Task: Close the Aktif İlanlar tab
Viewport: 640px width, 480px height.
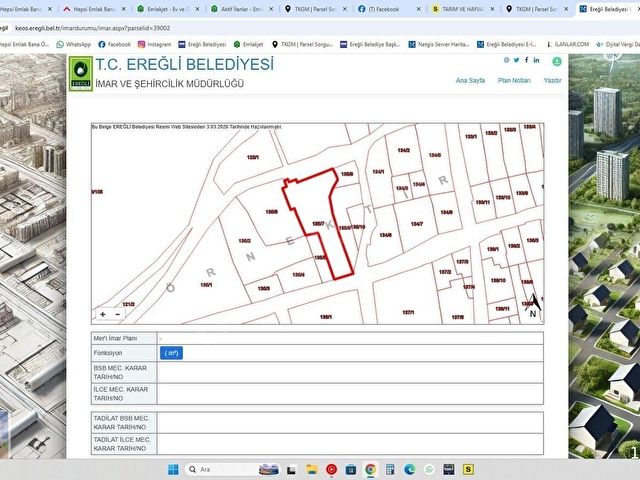Action: (271, 9)
